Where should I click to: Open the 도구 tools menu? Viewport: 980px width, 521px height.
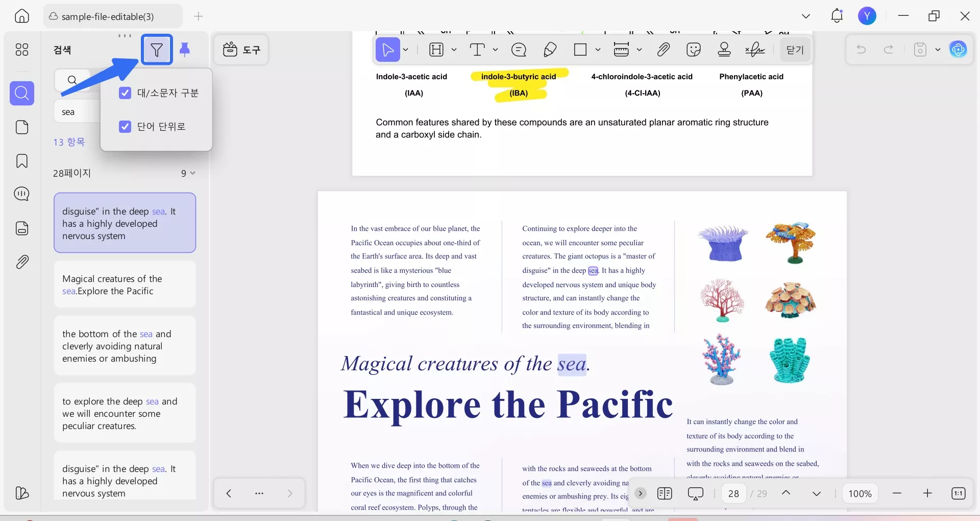click(x=241, y=50)
